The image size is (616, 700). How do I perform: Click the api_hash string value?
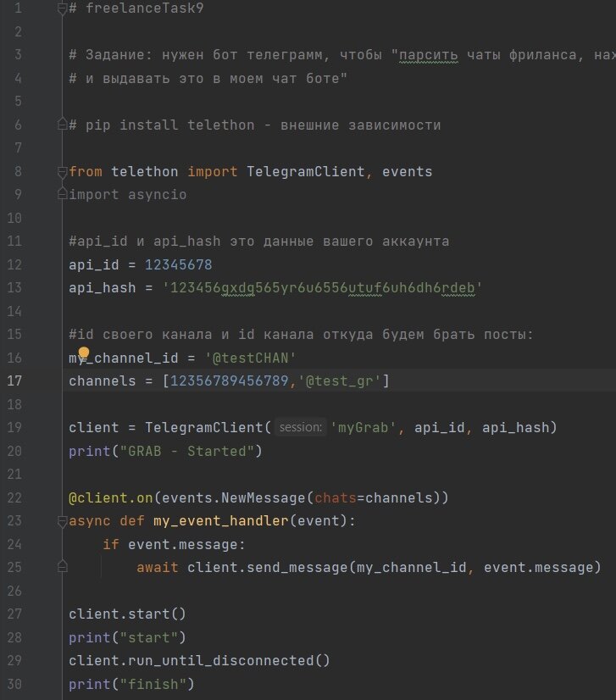pos(322,288)
